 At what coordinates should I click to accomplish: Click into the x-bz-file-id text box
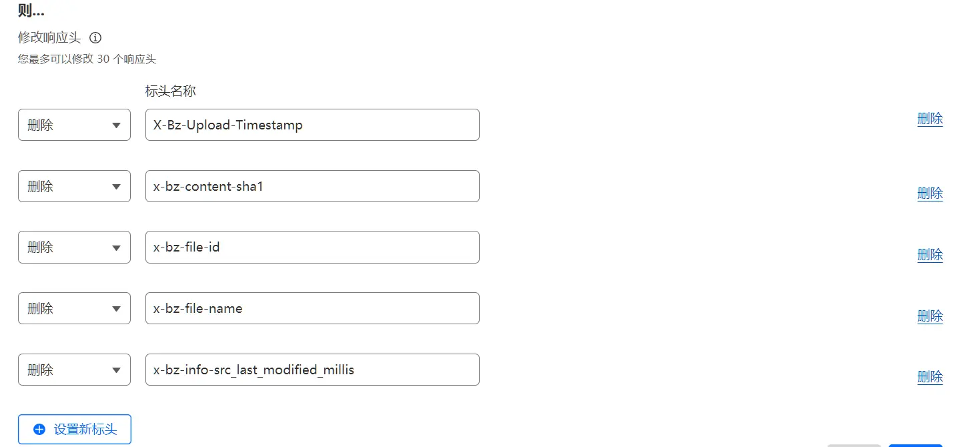click(x=312, y=247)
